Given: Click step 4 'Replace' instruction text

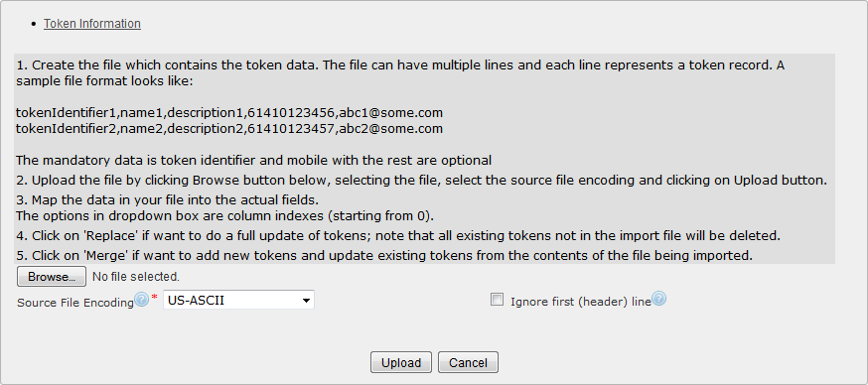Looking at the screenshot, I should tap(398, 235).
